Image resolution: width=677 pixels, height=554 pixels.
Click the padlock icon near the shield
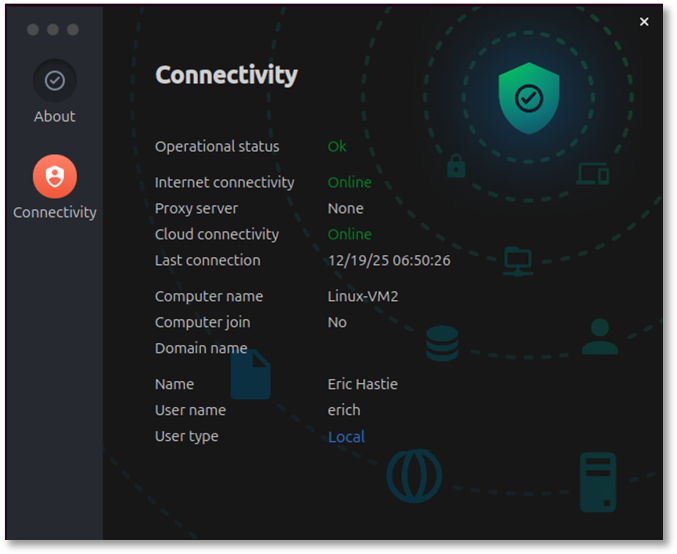[456, 166]
